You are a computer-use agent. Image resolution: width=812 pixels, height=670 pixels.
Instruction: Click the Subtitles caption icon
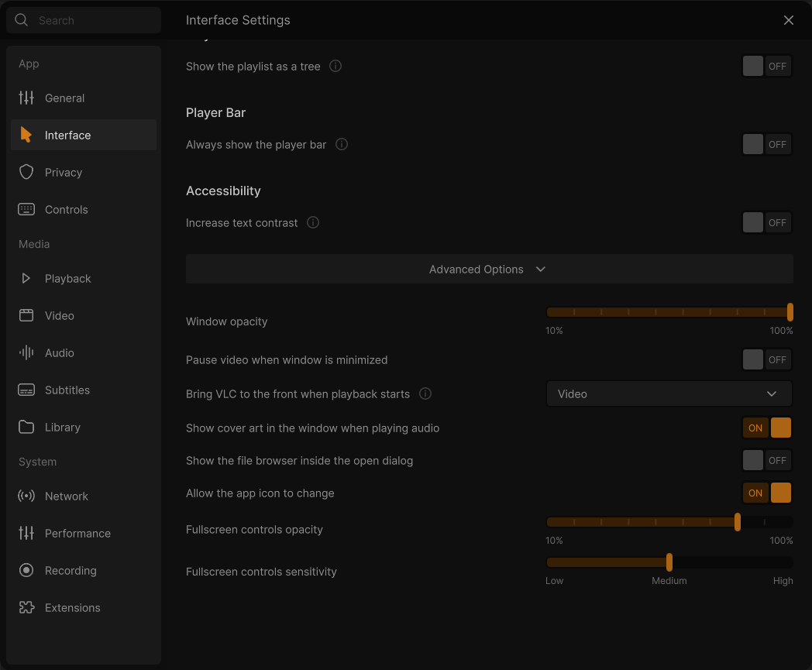coord(26,390)
